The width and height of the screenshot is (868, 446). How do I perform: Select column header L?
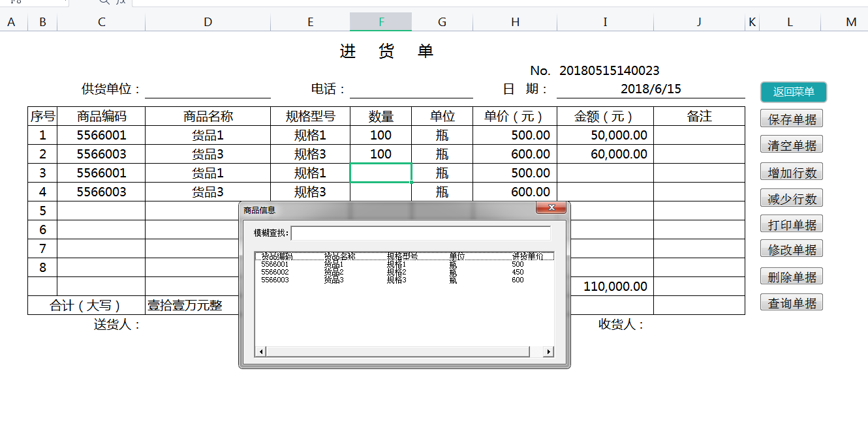coord(790,22)
